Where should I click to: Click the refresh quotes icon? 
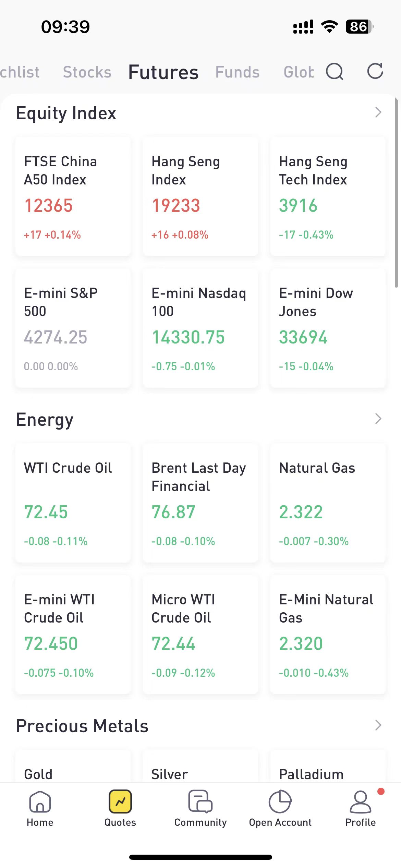[375, 71]
